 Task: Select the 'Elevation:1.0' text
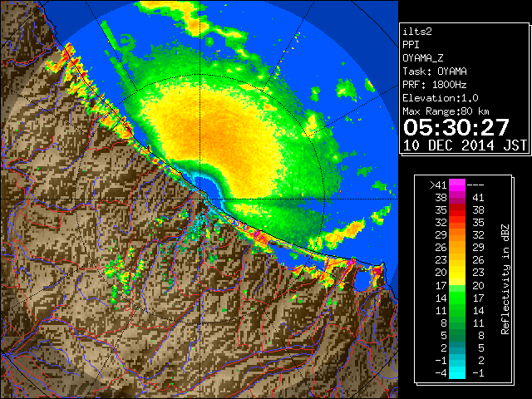pos(441,98)
